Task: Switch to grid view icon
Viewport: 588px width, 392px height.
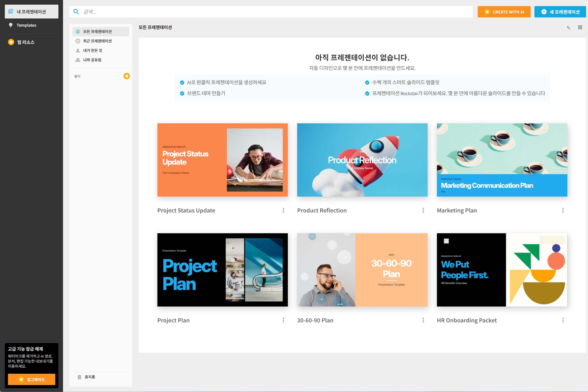Action: 580,27
